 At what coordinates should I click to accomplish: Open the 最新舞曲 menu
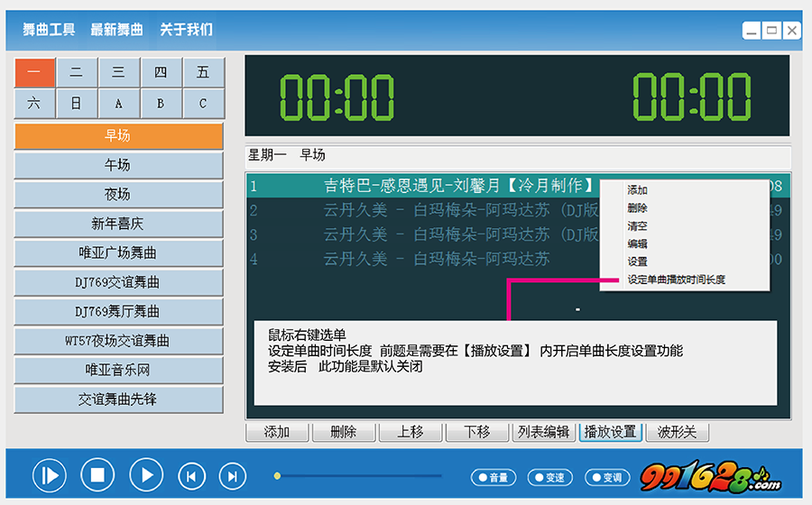pyautogui.click(x=116, y=30)
